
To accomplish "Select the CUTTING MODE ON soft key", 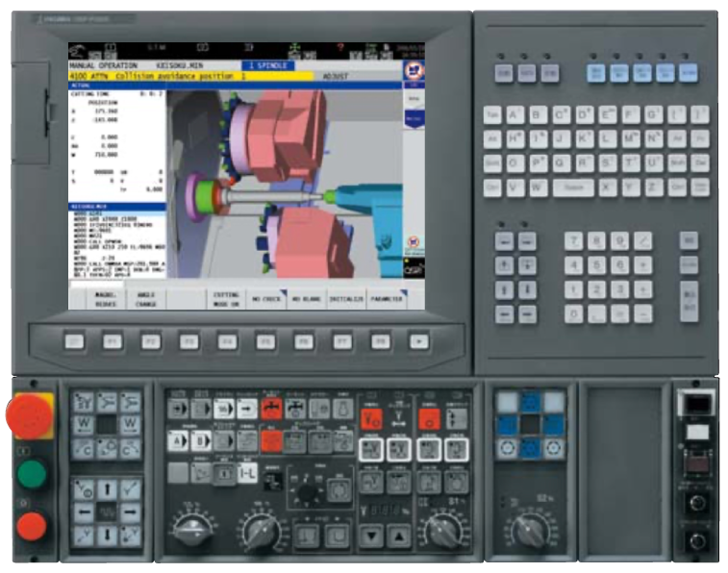I will 227,299.
